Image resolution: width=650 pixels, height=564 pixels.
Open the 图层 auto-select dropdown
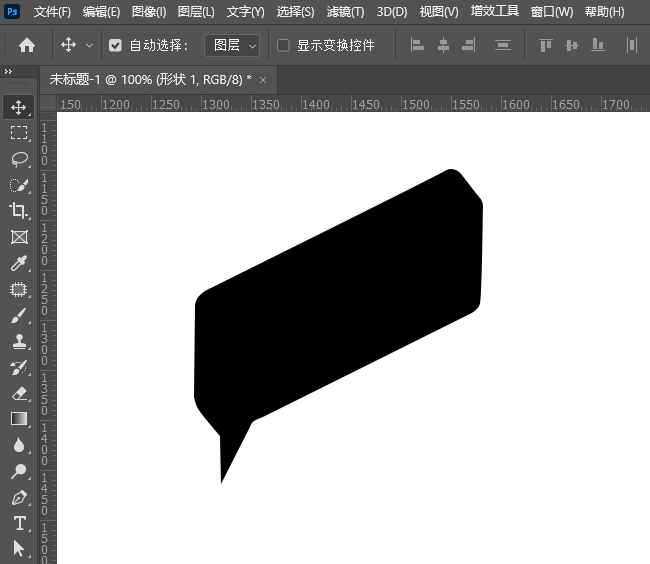pyautogui.click(x=232, y=45)
